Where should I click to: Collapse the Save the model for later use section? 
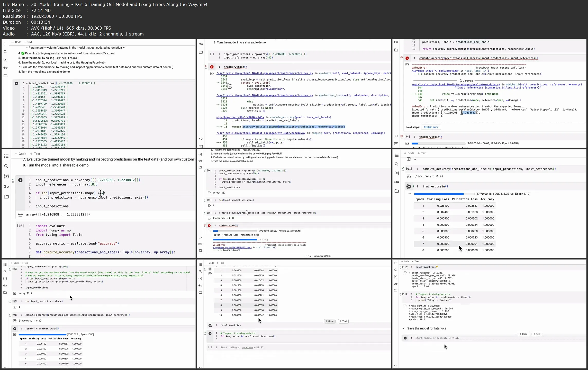point(403,328)
